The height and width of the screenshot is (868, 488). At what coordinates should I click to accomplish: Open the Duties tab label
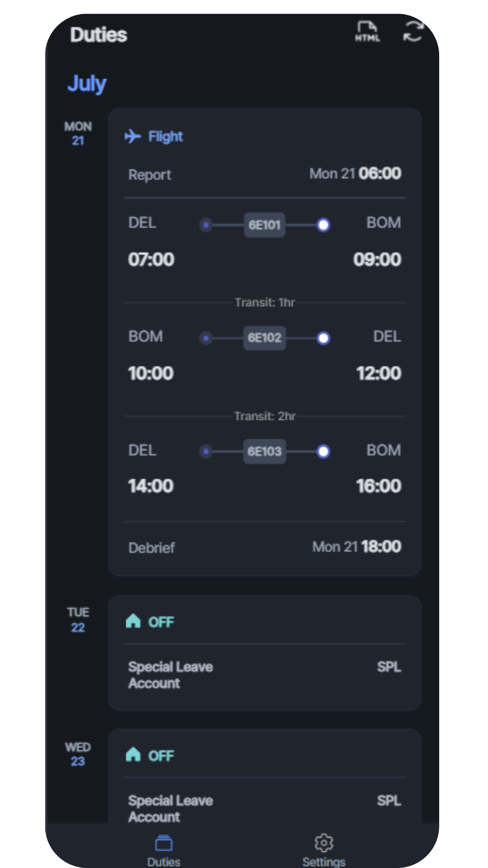pyautogui.click(x=164, y=862)
